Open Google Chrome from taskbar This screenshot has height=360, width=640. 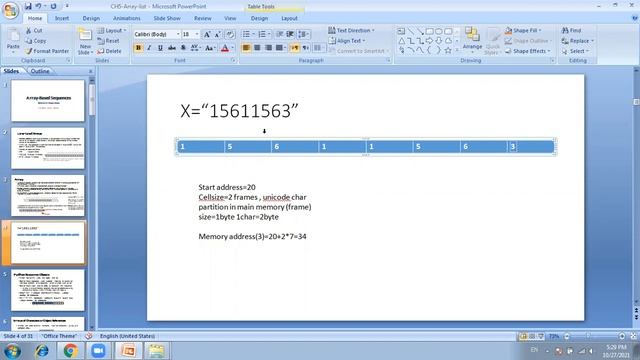70,351
